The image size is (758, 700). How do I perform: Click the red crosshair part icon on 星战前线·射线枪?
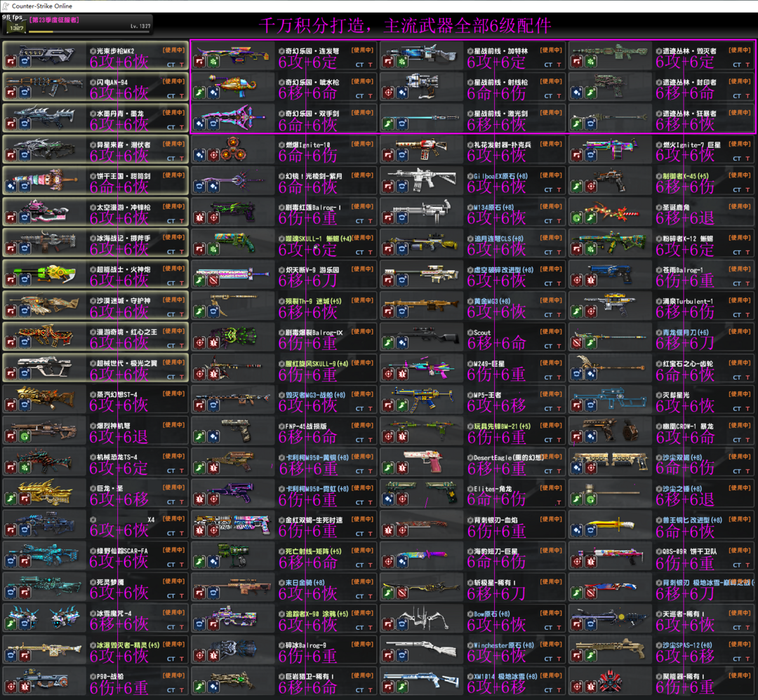(388, 93)
